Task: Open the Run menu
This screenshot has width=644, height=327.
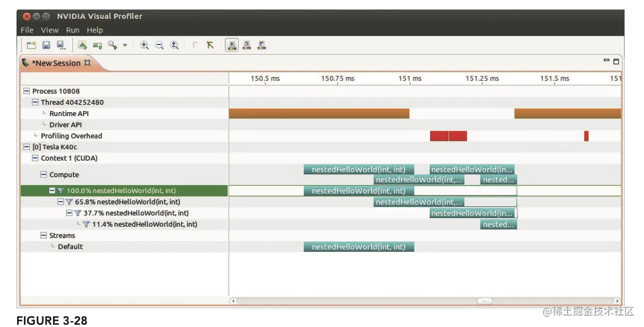Action: pyautogui.click(x=73, y=30)
